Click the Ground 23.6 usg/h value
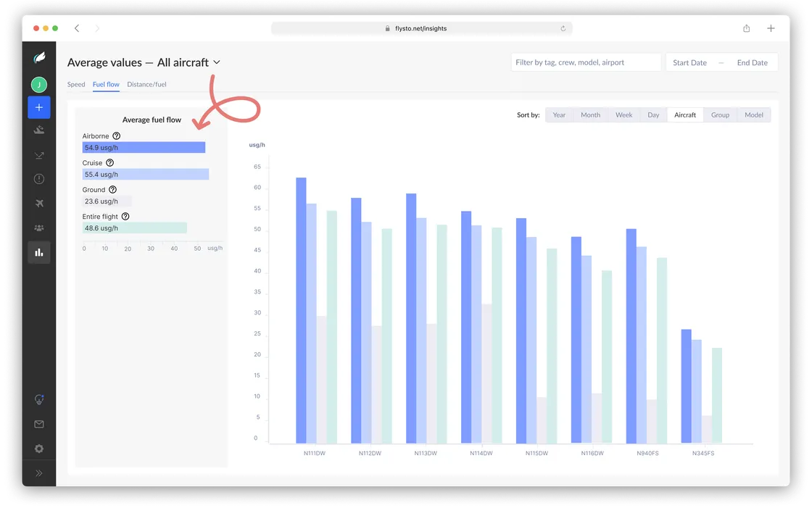 tap(101, 201)
